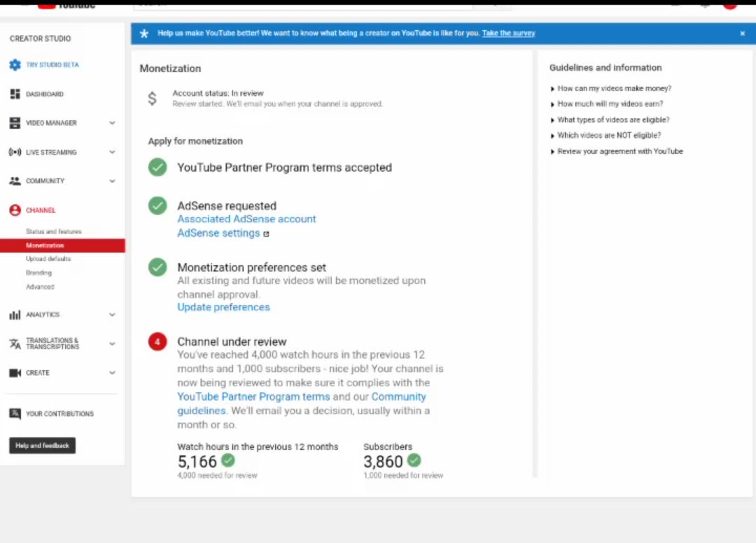
Task: Open Status and features submenu item
Action: coord(53,232)
